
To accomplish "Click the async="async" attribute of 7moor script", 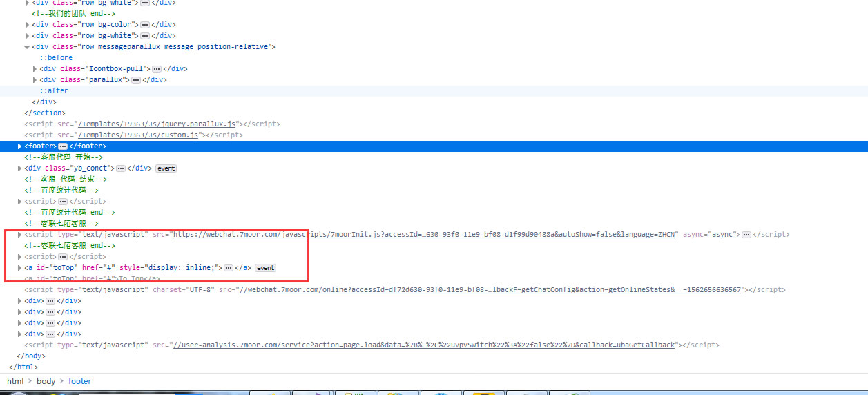I will [x=709, y=235].
